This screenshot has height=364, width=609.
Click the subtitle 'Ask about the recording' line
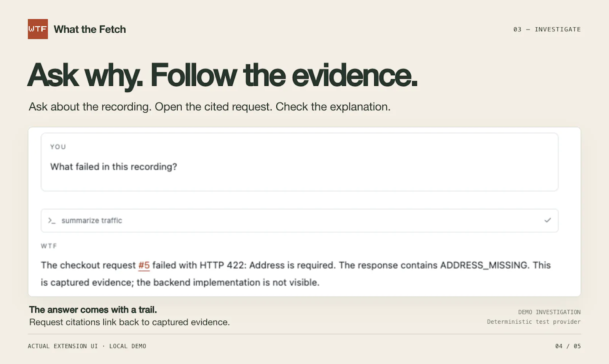click(x=210, y=107)
